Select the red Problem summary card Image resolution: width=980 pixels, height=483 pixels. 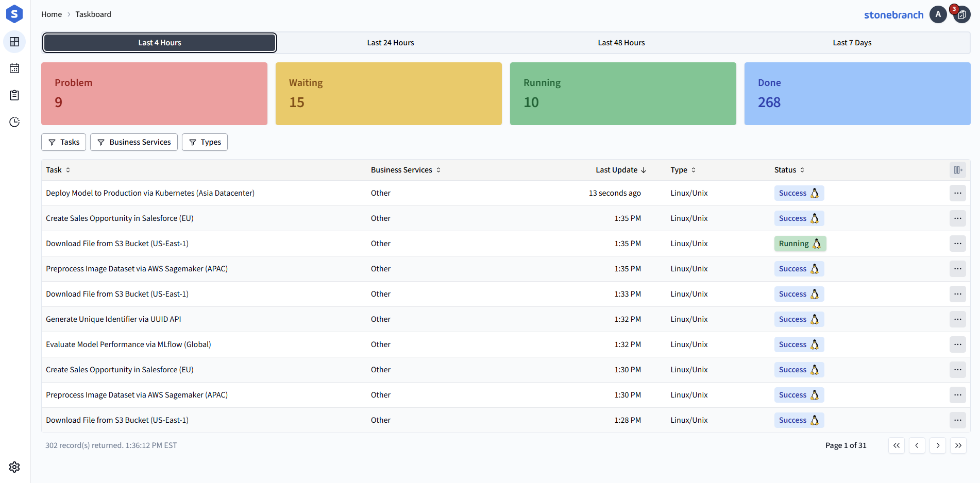(x=154, y=94)
